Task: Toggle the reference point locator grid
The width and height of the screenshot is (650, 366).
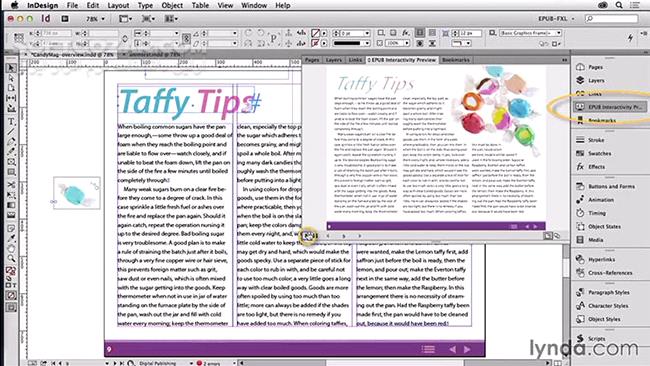Action: [x=19, y=38]
